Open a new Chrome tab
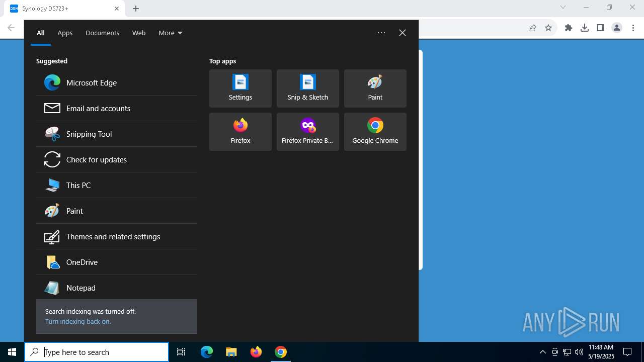This screenshot has height=362, width=644. (x=136, y=9)
